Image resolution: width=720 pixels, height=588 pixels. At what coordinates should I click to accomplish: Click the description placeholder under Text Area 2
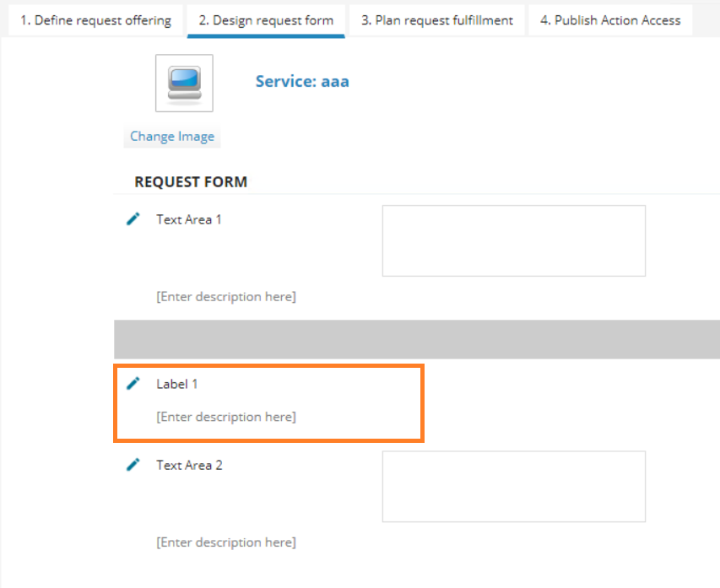[226, 542]
